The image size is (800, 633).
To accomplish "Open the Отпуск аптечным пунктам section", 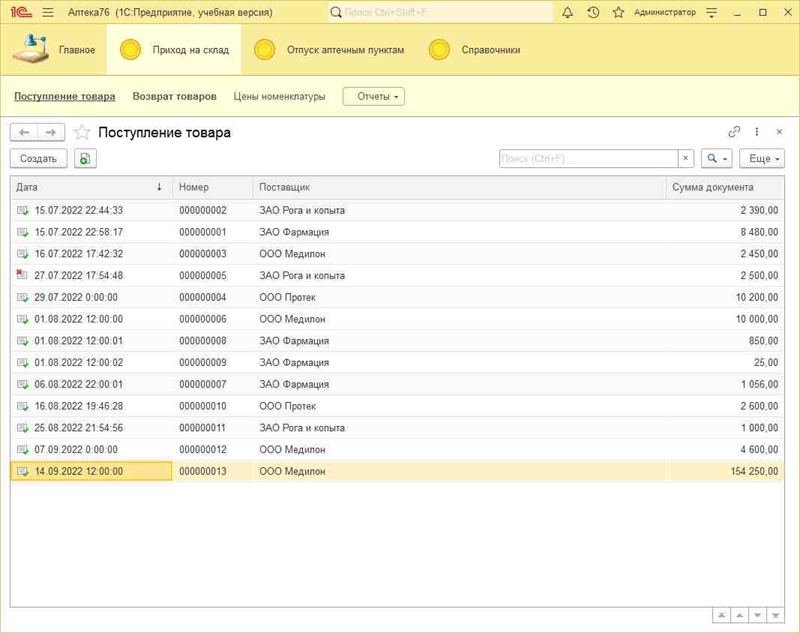I will click(329, 49).
